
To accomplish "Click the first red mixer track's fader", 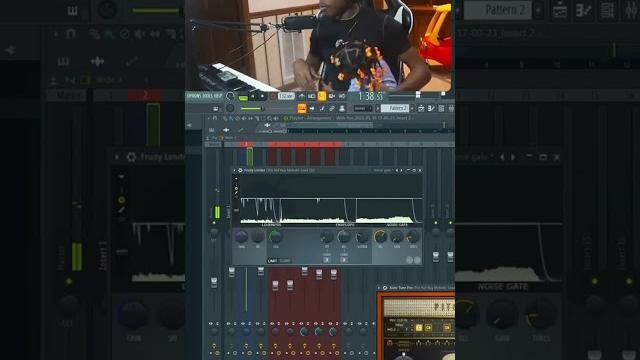I will tap(276, 285).
